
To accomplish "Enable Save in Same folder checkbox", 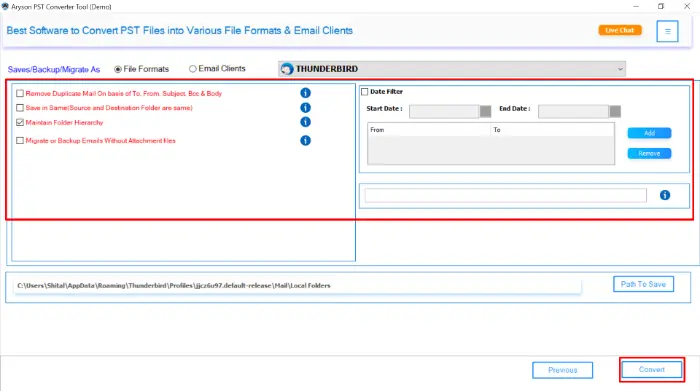I will (x=20, y=108).
